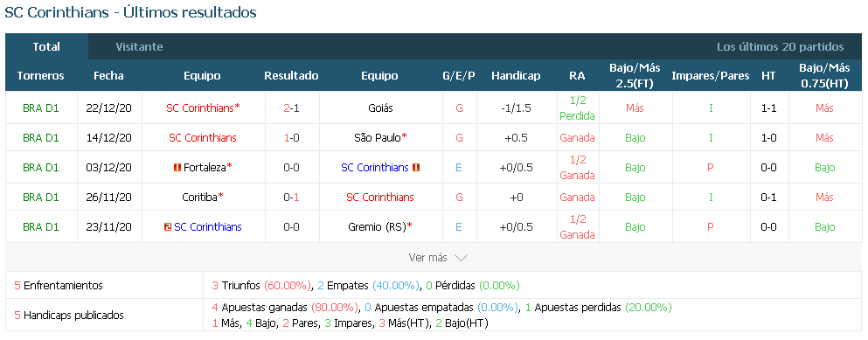
Task: Open the Gremio (RS) team link
Action: pyautogui.click(x=377, y=226)
